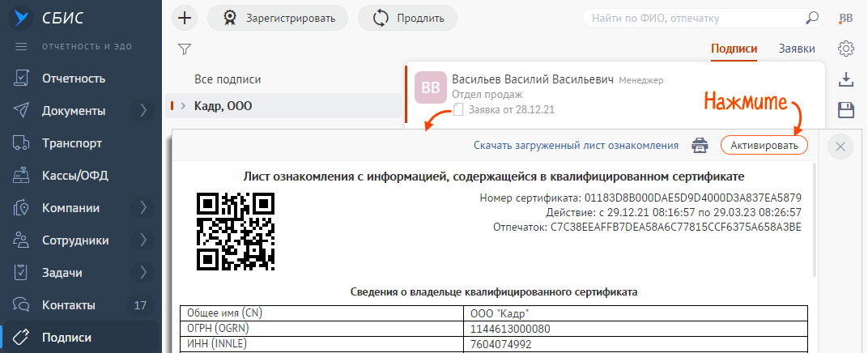Close the certificate sheet panel
Image resolution: width=868 pixels, height=353 pixels.
coord(840,147)
